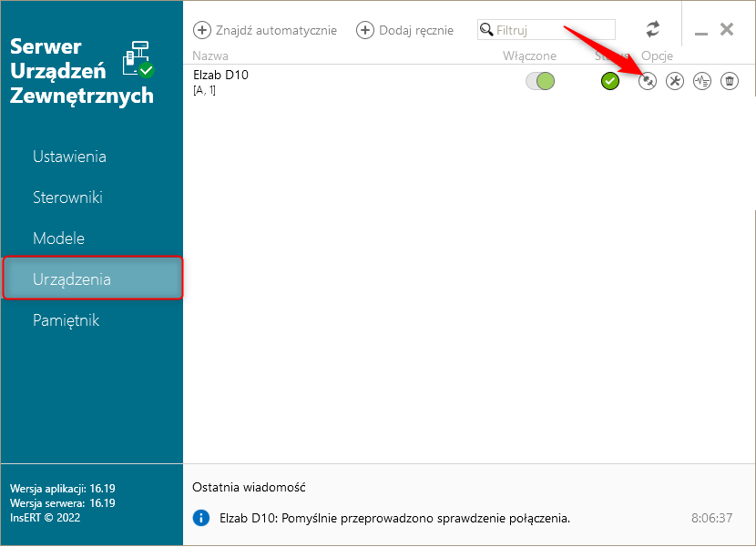The image size is (756, 547).
Task: Refresh the device list
Action: tap(653, 29)
